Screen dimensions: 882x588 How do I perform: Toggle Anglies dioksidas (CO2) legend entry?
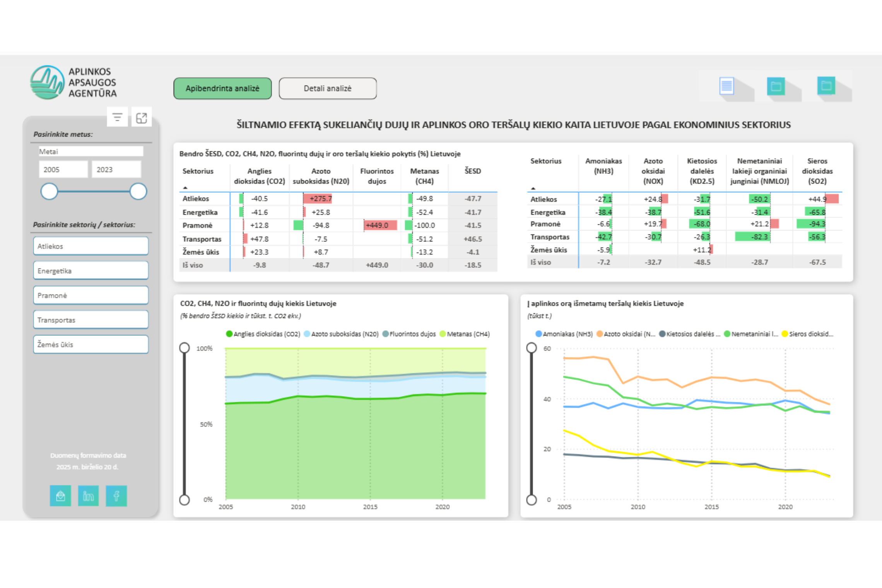click(x=263, y=334)
